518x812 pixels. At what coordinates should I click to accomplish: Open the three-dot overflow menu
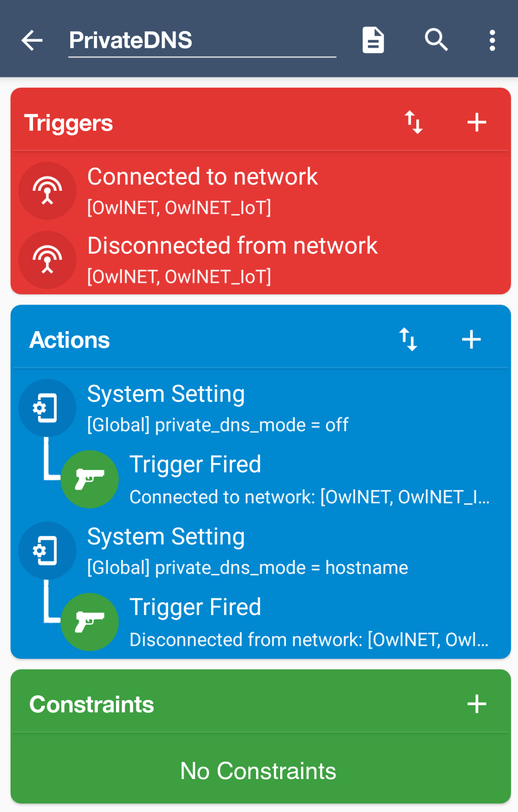pyautogui.click(x=492, y=41)
